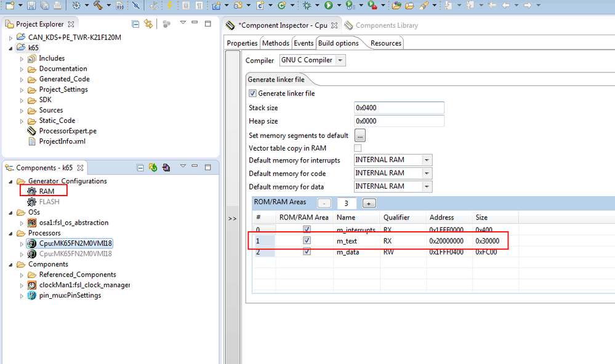Go forward with right arrow icon
Viewport: 615px width, 364px height.
coord(528,5)
